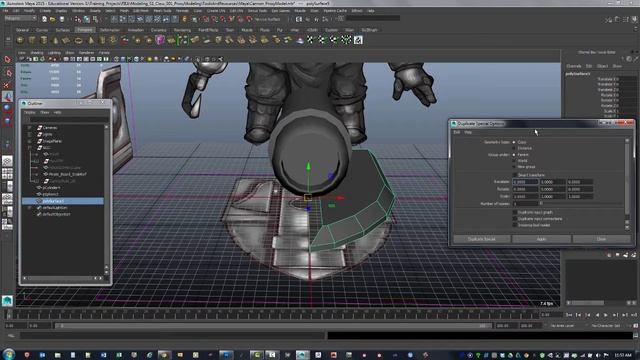Open the Windows Start menu
640x360 pixels.
tap(9, 354)
